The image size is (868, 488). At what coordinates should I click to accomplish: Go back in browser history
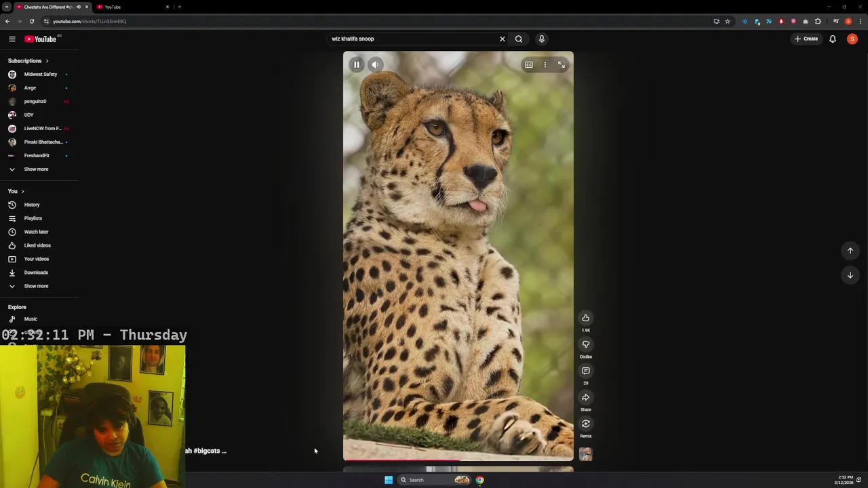(x=7, y=21)
